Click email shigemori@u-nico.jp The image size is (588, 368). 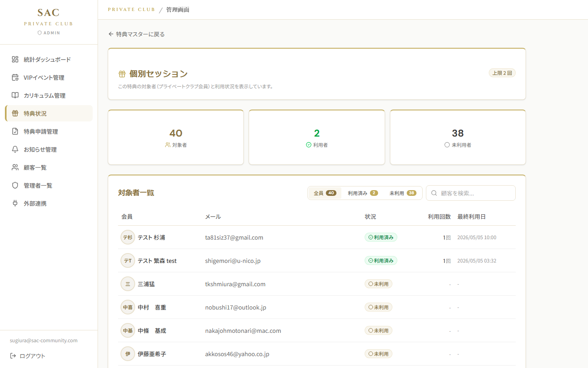tap(233, 260)
